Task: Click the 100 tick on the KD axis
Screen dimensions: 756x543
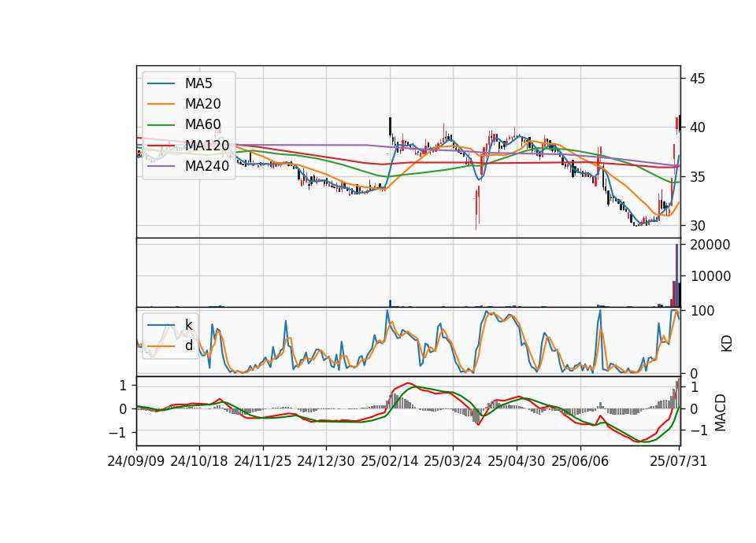Action: click(702, 311)
